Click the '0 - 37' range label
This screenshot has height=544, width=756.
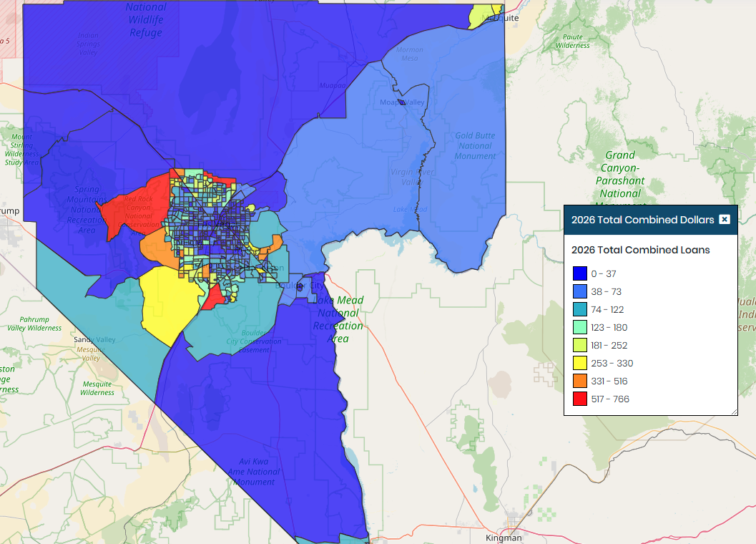[x=604, y=273]
